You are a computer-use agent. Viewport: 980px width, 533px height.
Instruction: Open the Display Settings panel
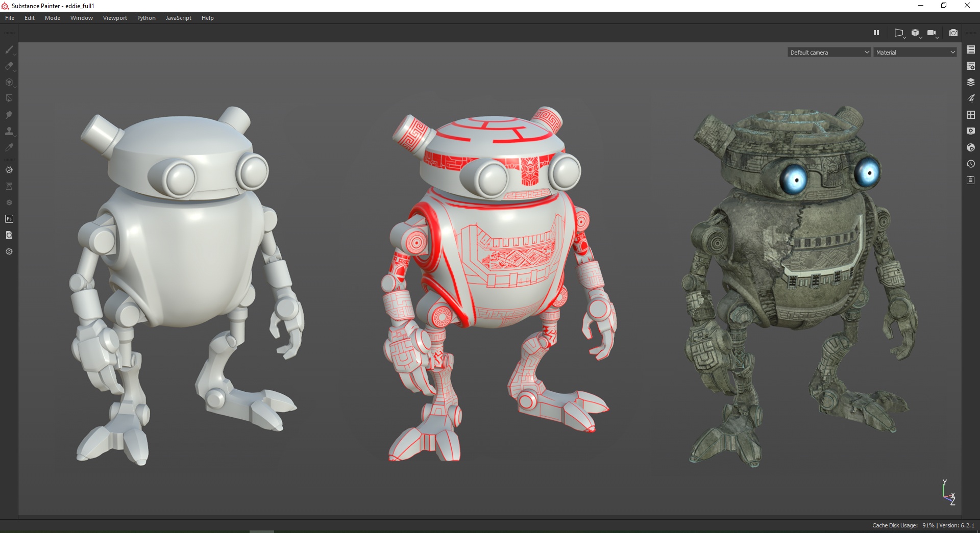point(971,131)
